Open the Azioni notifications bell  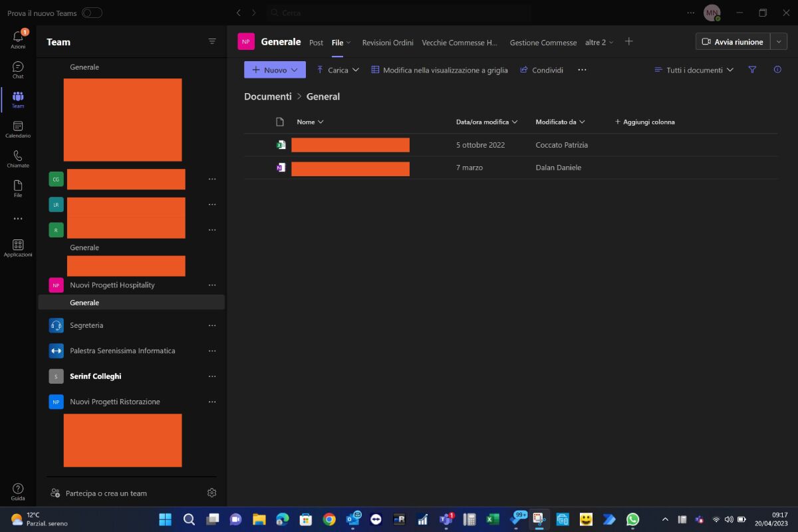click(17, 39)
